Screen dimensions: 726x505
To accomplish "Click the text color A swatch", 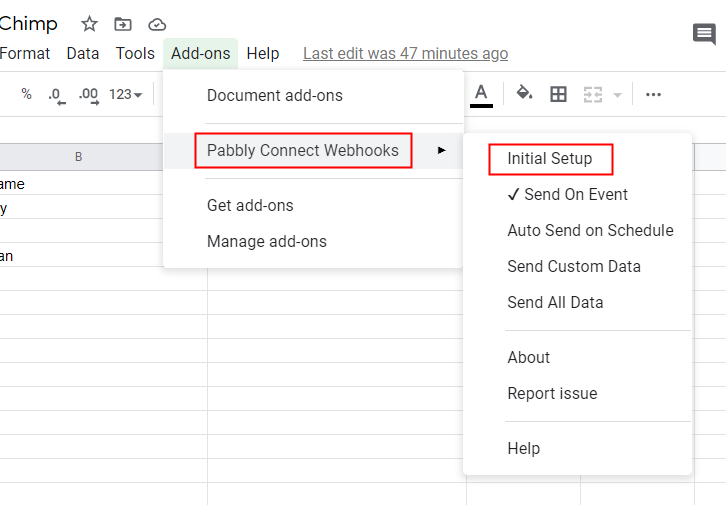I will [481, 94].
